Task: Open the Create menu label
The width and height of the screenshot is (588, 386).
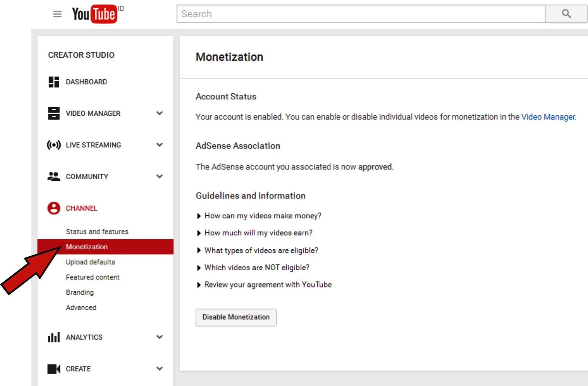Action: (78, 369)
